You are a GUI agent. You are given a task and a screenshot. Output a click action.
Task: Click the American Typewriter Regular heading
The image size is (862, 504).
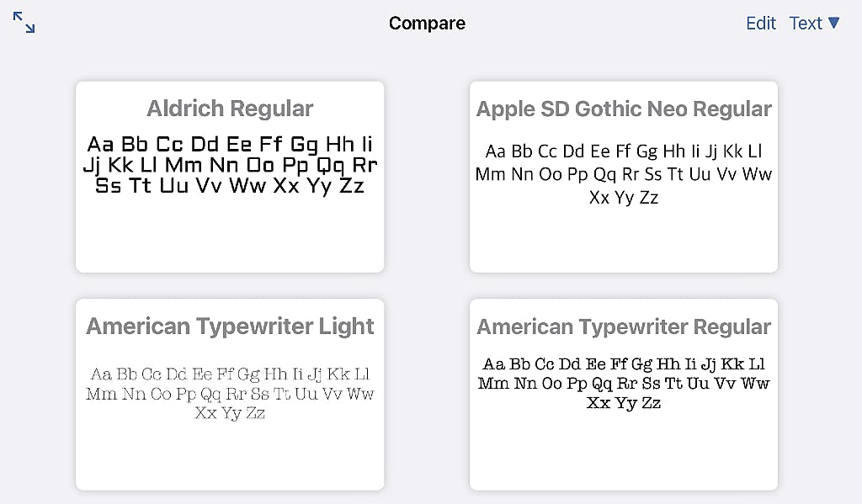pos(624,327)
